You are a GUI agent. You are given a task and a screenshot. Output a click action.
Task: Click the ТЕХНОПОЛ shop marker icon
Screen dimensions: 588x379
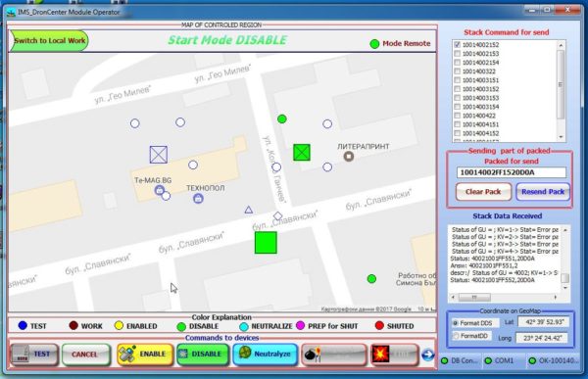198,198
